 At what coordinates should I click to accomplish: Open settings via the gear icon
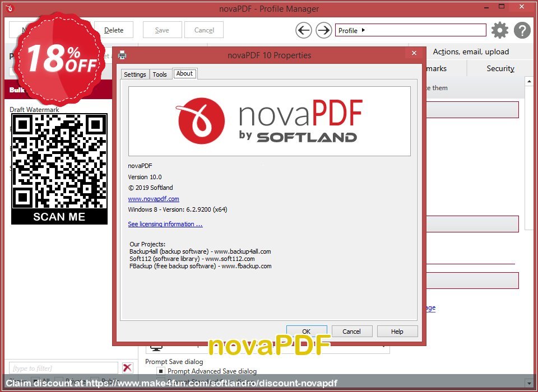[500, 30]
